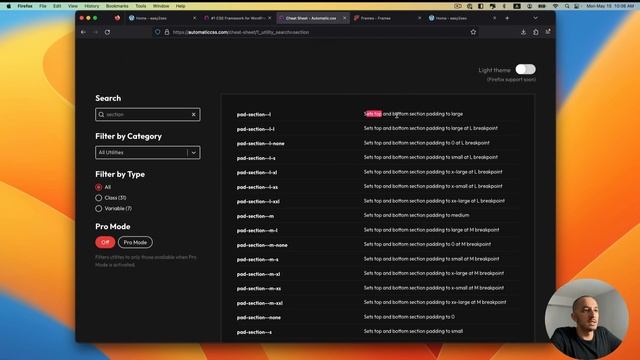This screenshot has width=640, height=360.
Task: Select the 'Cheat Sheet - Automatic.css' tab
Action: tap(313, 18)
